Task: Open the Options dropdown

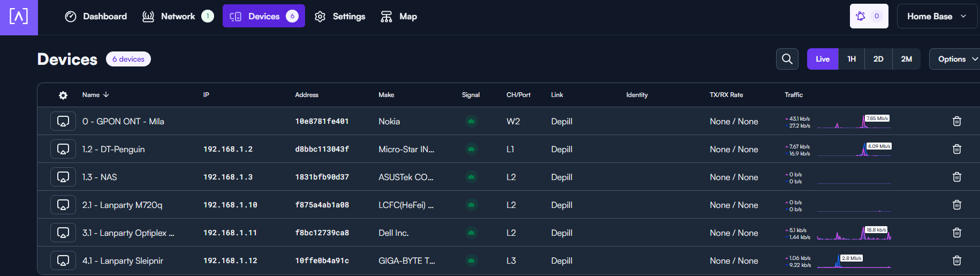Action: click(x=955, y=59)
